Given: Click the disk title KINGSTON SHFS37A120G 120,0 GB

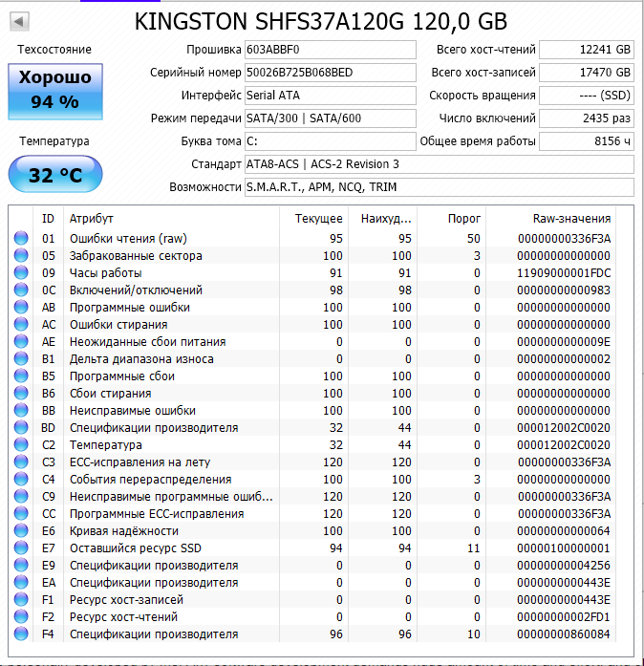Looking at the screenshot, I should pyautogui.click(x=321, y=21).
